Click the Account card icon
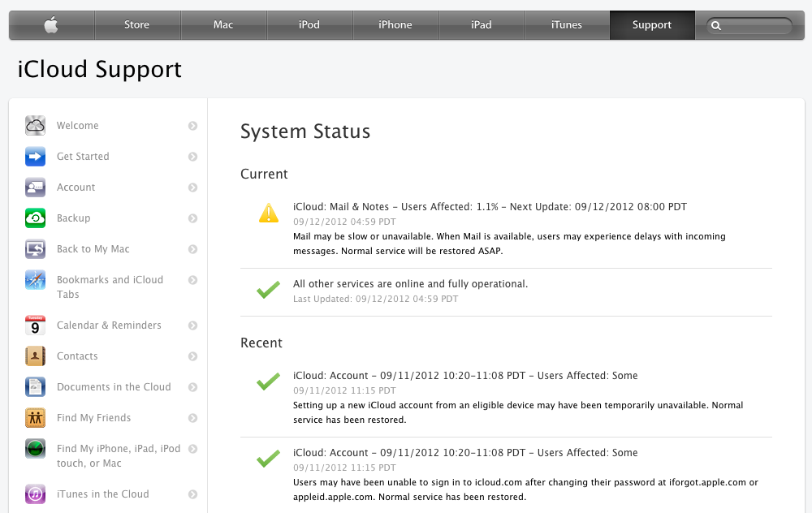Viewport: 812px width, 513px height. (35, 188)
